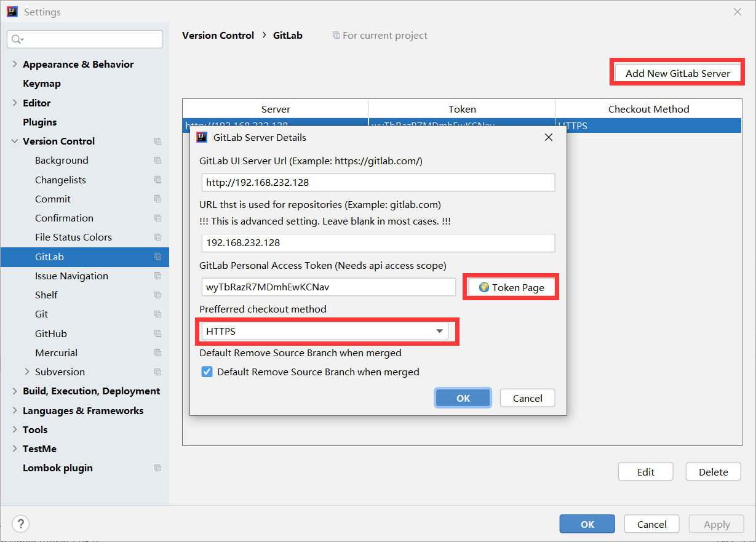The width and height of the screenshot is (756, 542).
Task: Uncheck Default Remove Source Branch when merged
Action: tap(207, 372)
